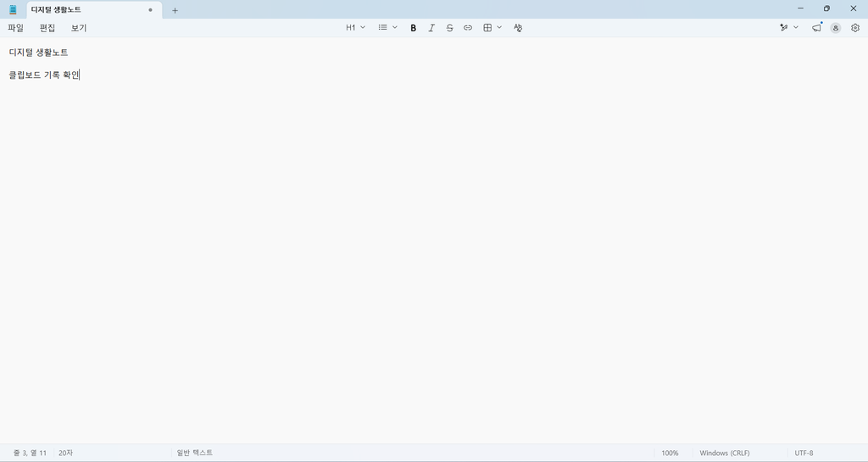Click the line 클립보드 기록 확인
Screen dimensions: 868x462
44,75
